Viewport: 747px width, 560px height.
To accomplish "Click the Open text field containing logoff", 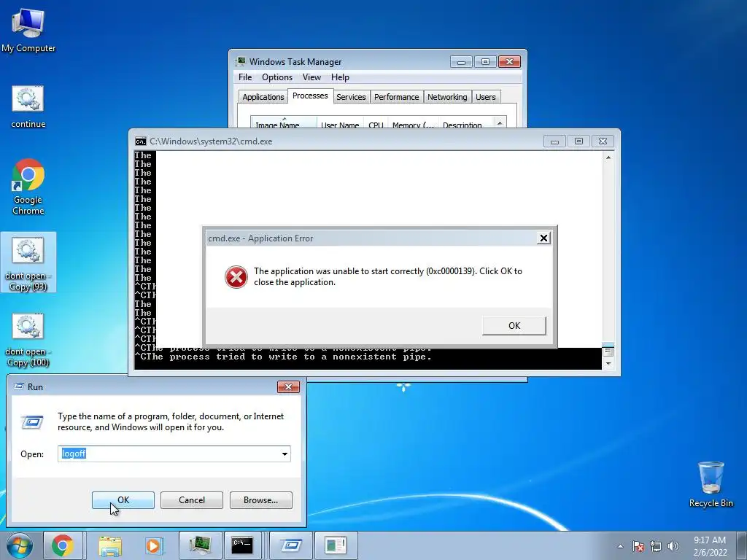I will pyautogui.click(x=169, y=454).
